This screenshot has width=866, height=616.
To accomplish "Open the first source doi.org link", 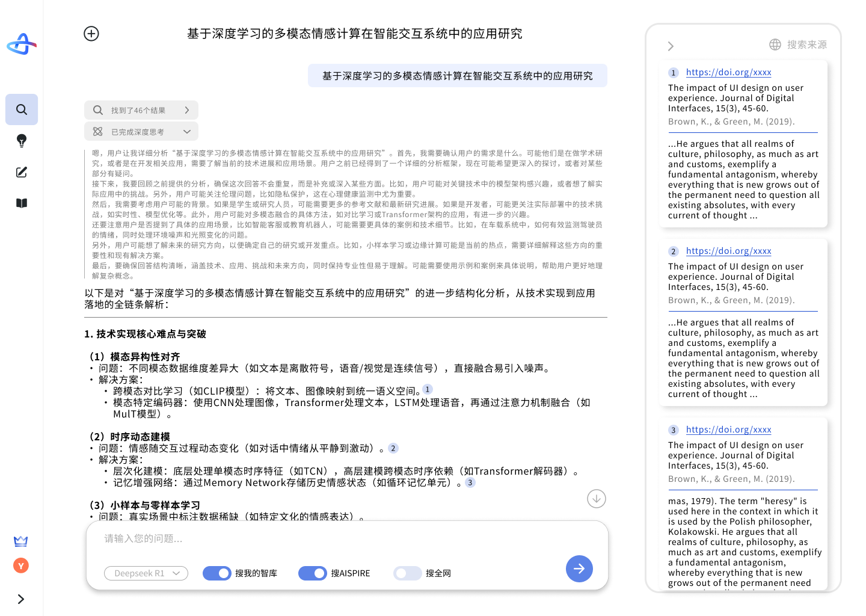I will (728, 72).
